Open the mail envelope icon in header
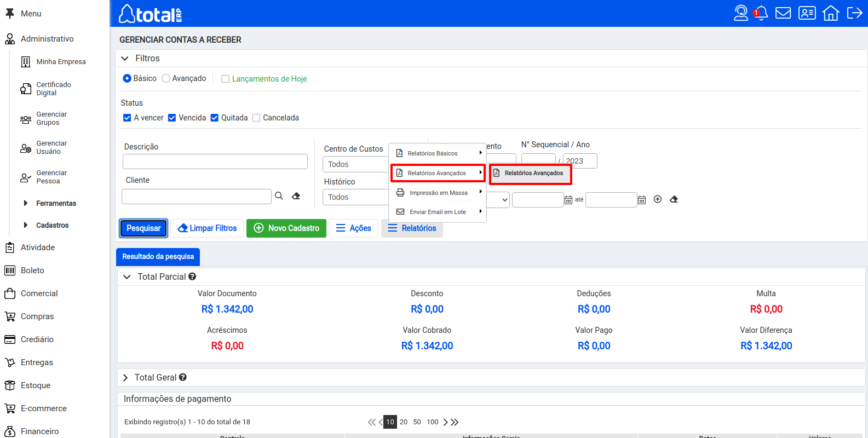This screenshot has height=438, width=868. (783, 13)
